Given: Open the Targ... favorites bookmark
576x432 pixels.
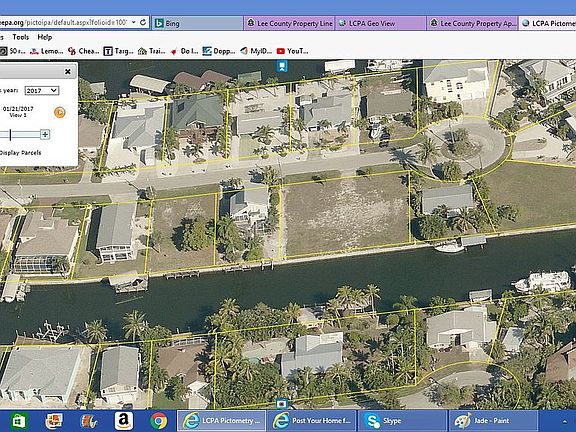Looking at the screenshot, I should 118,51.
